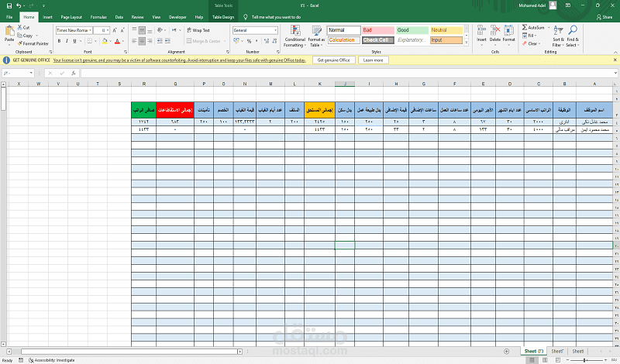Toggle Align Right horizontal alignment

coord(150,41)
